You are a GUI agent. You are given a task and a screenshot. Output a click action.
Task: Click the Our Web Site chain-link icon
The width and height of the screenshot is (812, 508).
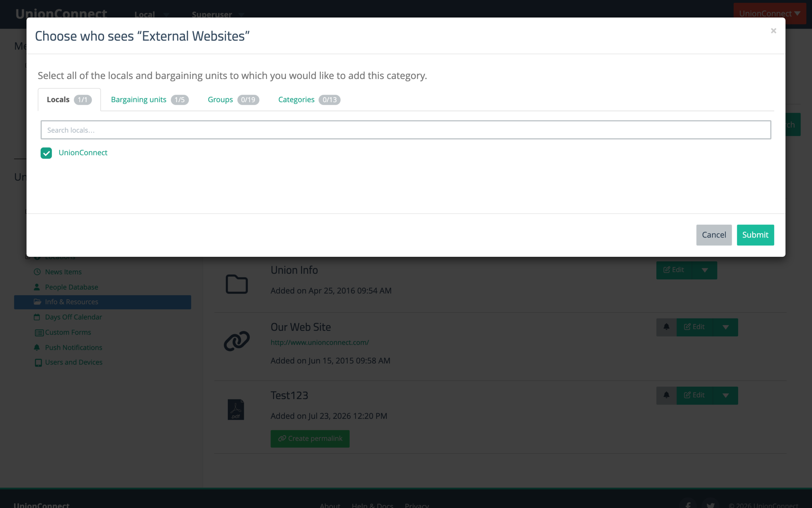237,341
